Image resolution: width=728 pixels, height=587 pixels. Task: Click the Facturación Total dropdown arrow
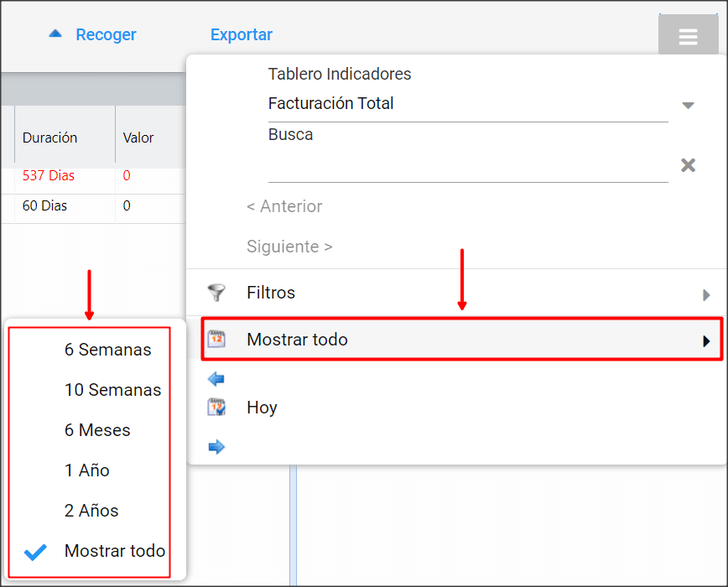click(x=688, y=106)
